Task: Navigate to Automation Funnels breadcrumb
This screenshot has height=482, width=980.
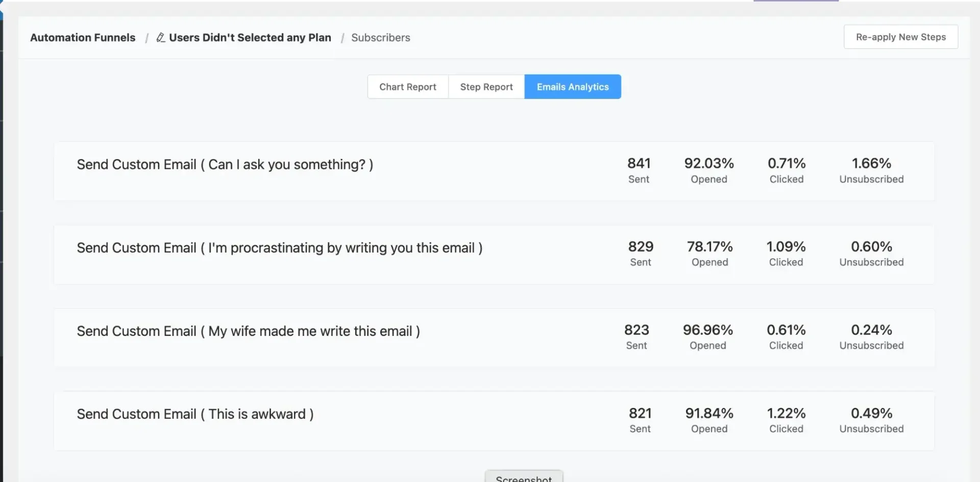Action: pyautogui.click(x=82, y=37)
